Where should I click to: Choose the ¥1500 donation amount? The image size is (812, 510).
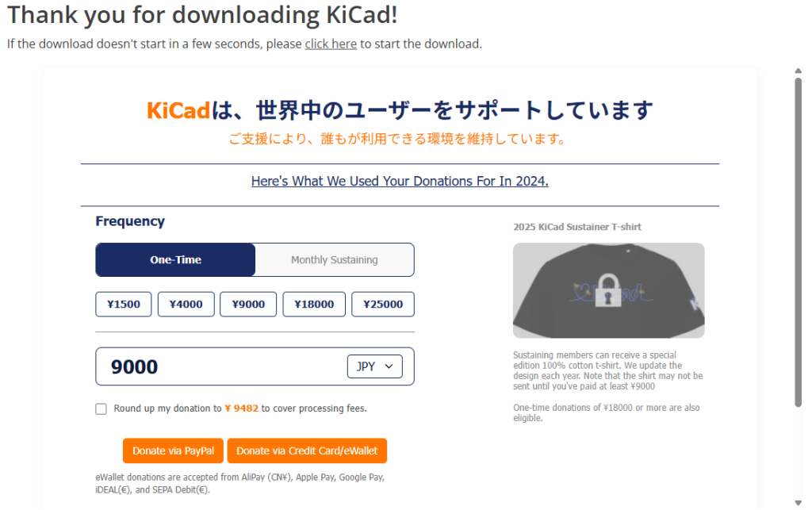[x=123, y=305]
